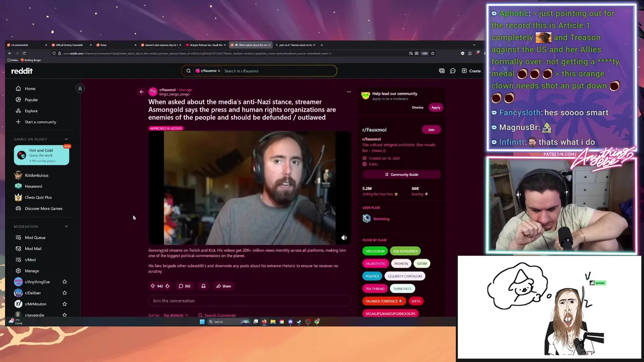The width and height of the screenshot is (644, 362).
Task: Filter by DISCUSSION flair
Action: point(375,251)
